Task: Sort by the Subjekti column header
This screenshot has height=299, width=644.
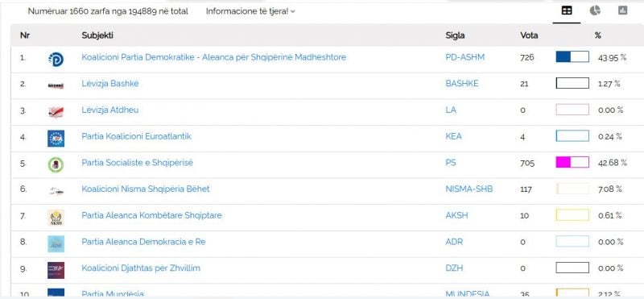Action: click(97, 35)
